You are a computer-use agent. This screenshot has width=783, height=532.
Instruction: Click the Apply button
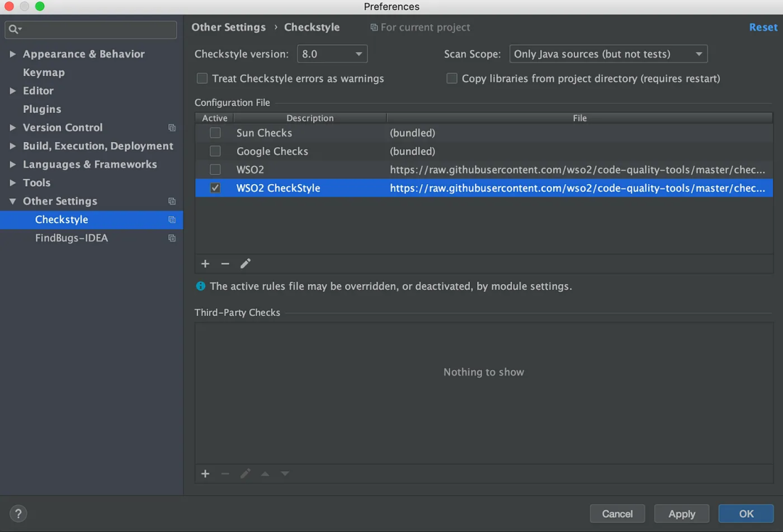tap(681, 514)
